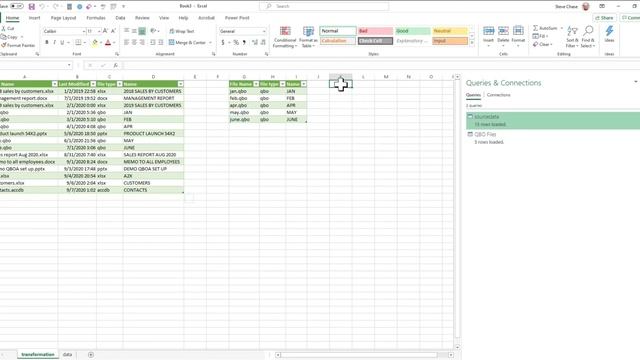This screenshot has width=640, height=360.
Task: Open Conditional Formatting menu
Action: pyautogui.click(x=285, y=37)
